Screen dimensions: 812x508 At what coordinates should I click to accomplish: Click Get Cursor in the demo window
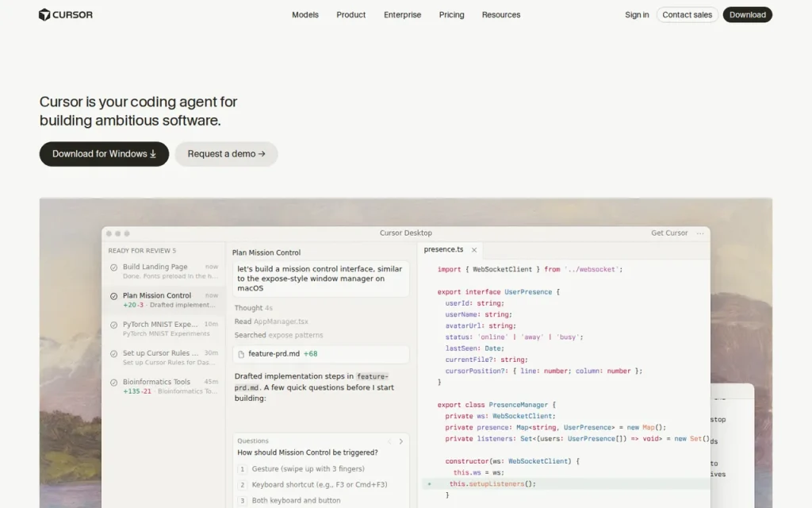[x=669, y=233]
